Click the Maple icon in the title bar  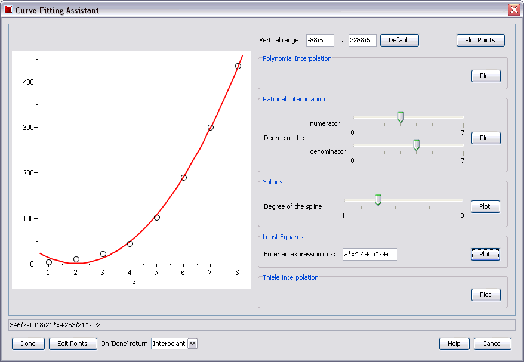8,10
